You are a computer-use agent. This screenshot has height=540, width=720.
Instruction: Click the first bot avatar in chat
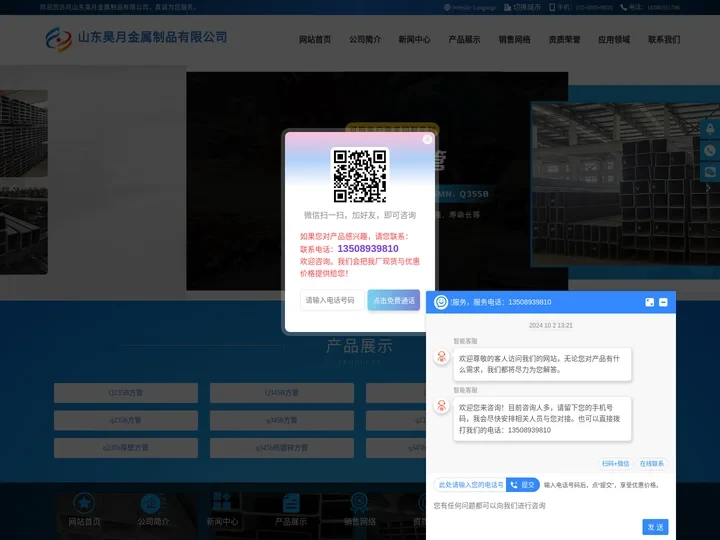tap(441, 356)
